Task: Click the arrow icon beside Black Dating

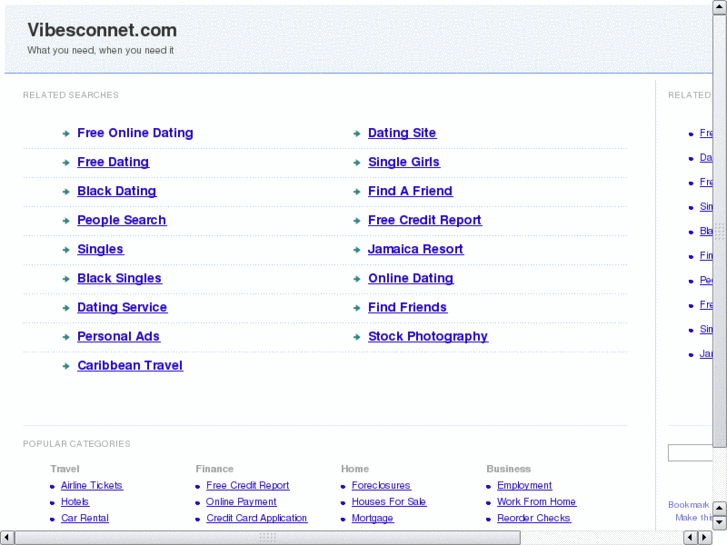Action: click(66, 192)
